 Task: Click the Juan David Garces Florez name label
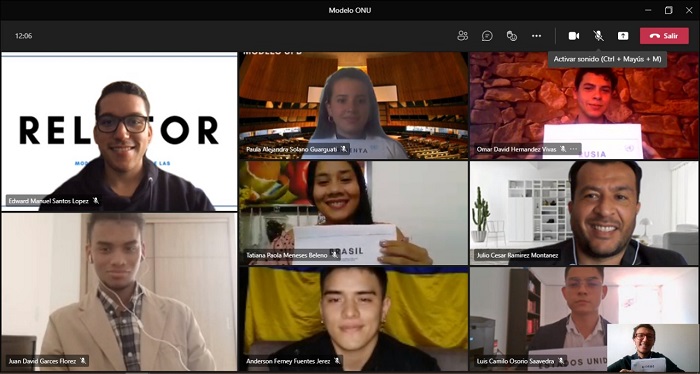click(42, 361)
